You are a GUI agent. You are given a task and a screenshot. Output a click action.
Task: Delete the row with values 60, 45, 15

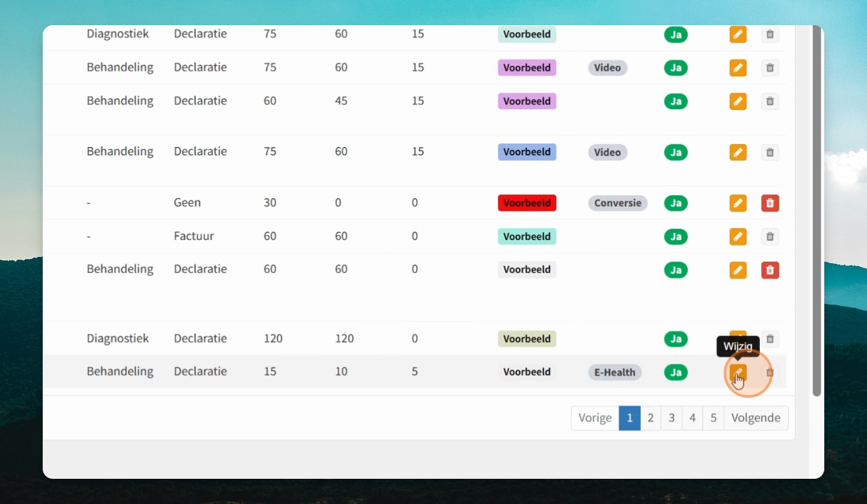click(x=770, y=101)
